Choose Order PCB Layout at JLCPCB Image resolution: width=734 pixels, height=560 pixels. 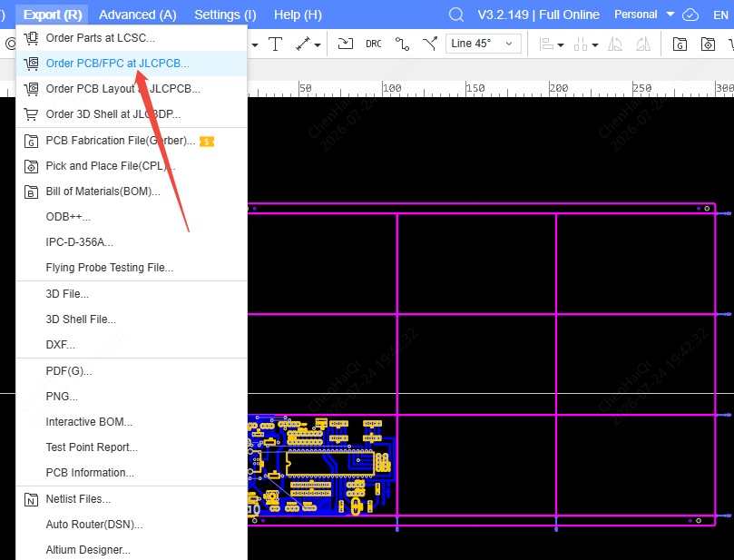tap(132, 89)
